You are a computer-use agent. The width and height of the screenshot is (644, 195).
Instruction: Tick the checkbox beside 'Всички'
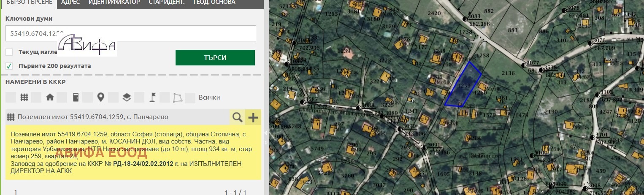[x=190, y=97]
